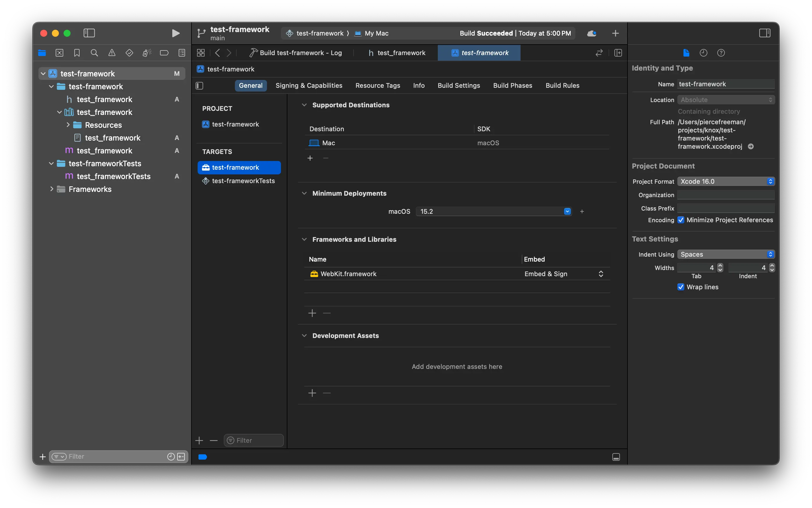
Task: Show the Report navigator list icon
Action: pos(182,53)
